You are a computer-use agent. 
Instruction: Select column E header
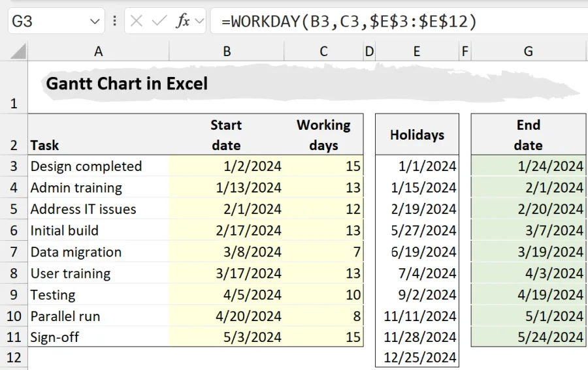click(x=416, y=52)
